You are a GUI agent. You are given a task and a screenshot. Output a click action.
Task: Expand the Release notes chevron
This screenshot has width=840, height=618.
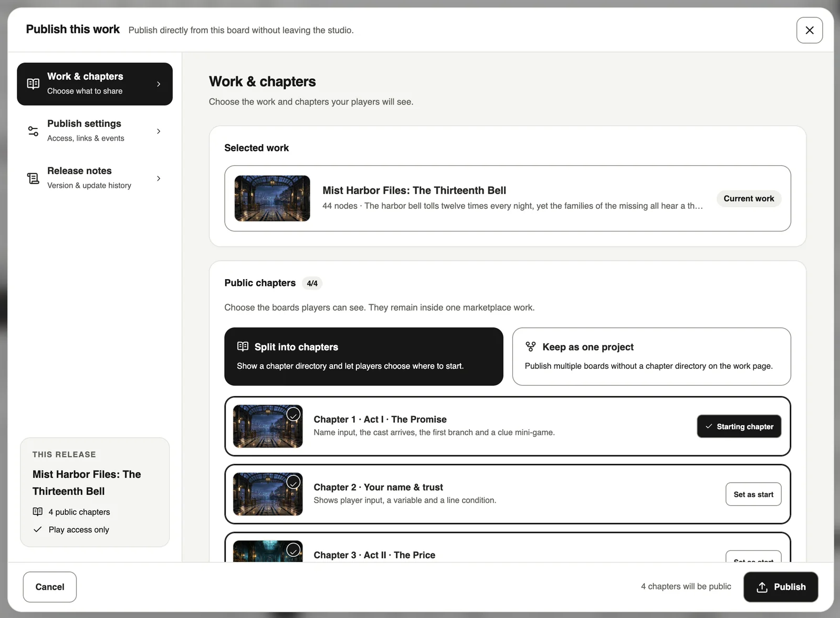pyautogui.click(x=159, y=178)
